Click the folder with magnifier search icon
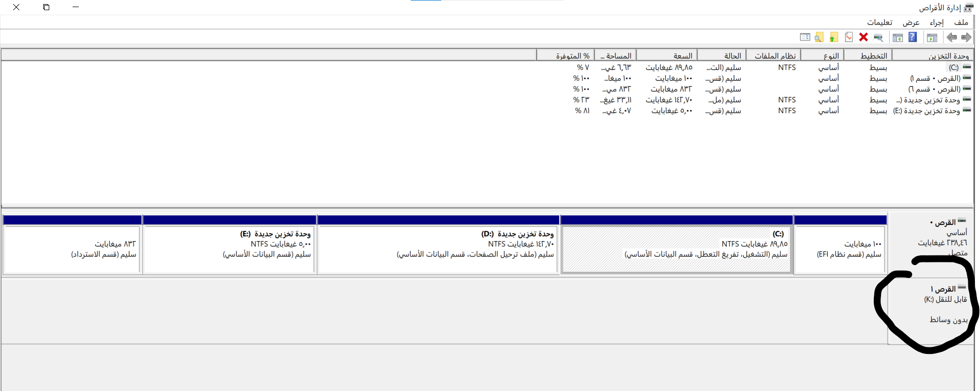Viewport: 980px width, 391px height. 819,37
